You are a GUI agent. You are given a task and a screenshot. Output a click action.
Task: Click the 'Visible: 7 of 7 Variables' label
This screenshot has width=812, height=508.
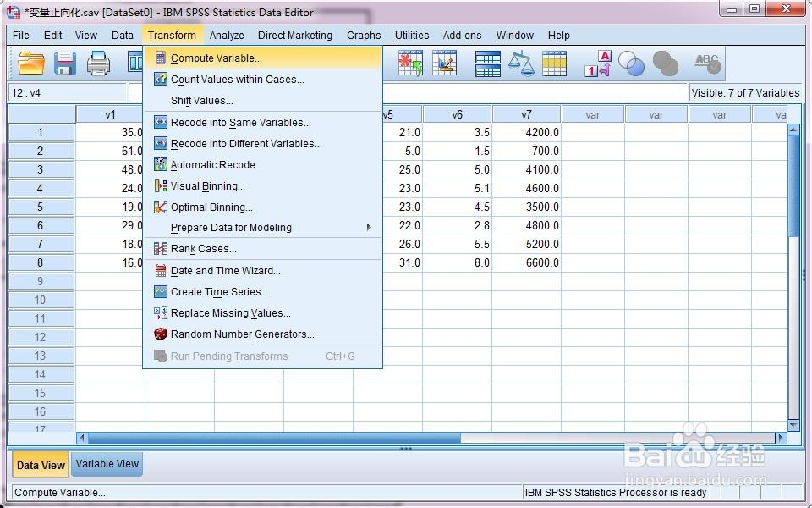tap(745, 93)
